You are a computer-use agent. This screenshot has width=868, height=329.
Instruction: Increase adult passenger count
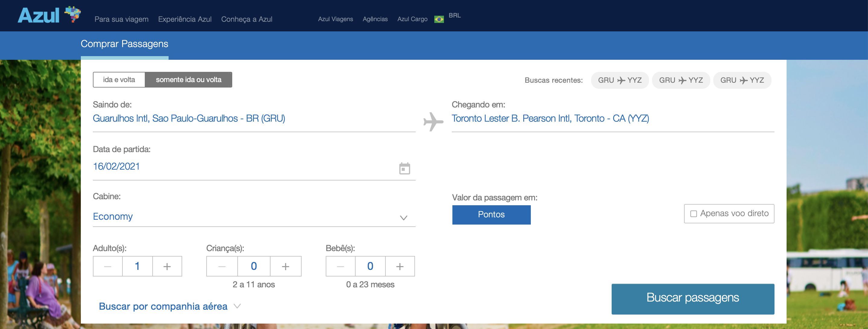point(167,266)
